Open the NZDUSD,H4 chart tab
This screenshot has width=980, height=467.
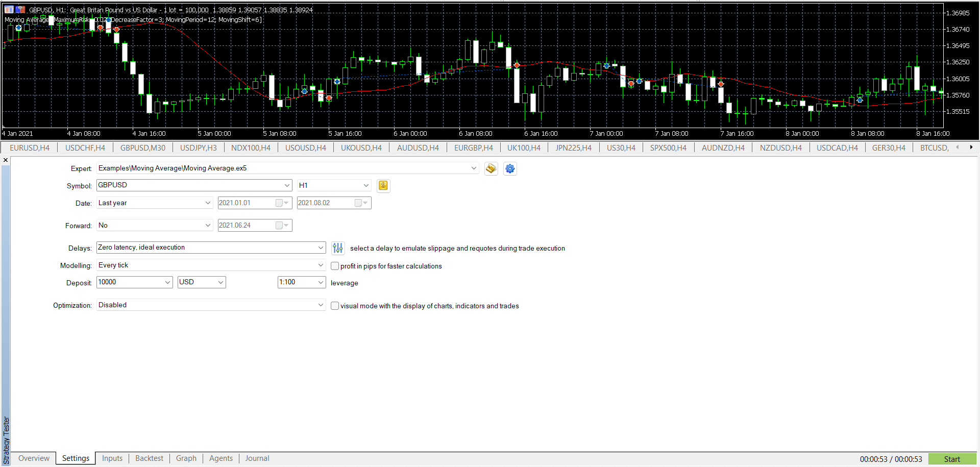[x=781, y=148]
